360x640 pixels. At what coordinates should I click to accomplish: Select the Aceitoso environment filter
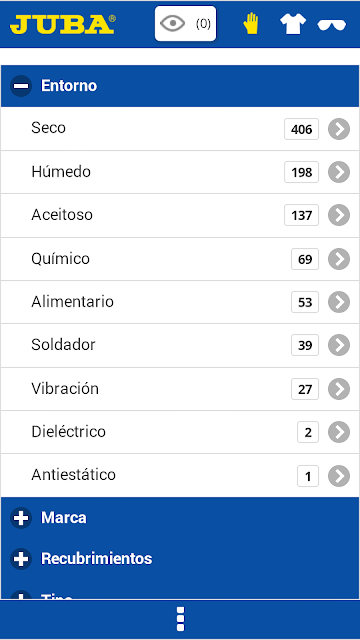(180, 215)
